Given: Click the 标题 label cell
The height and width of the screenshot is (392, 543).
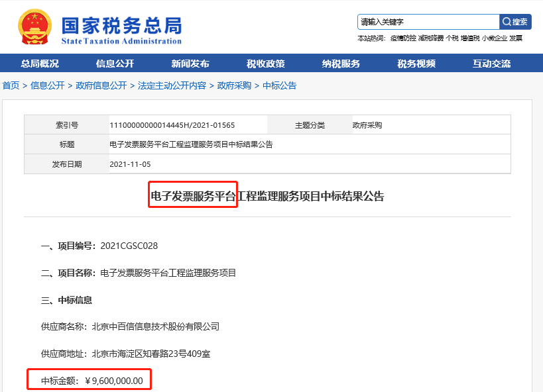Looking at the screenshot, I should pos(67,144).
